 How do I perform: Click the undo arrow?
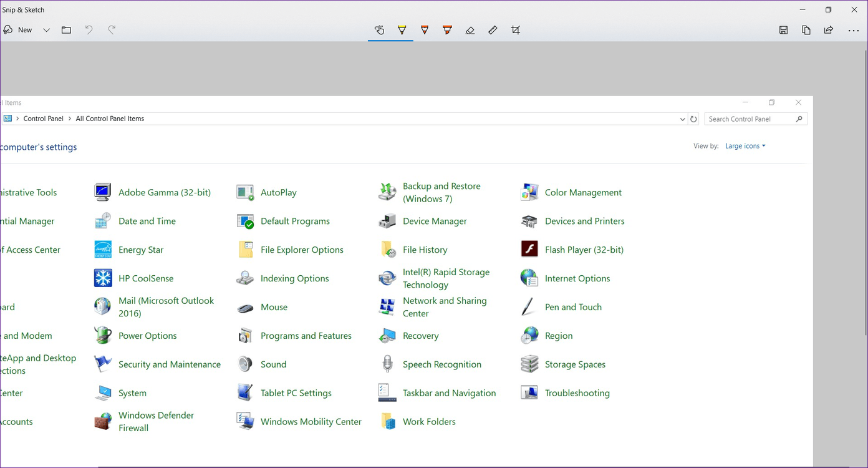point(89,30)
